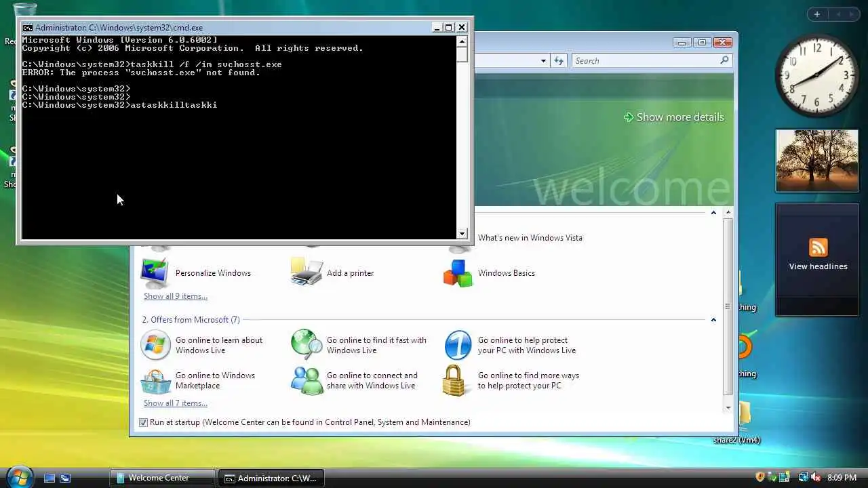Click Go online to find it fast text
The height and width of the screenshot is (488, 868).
(376, 346)
